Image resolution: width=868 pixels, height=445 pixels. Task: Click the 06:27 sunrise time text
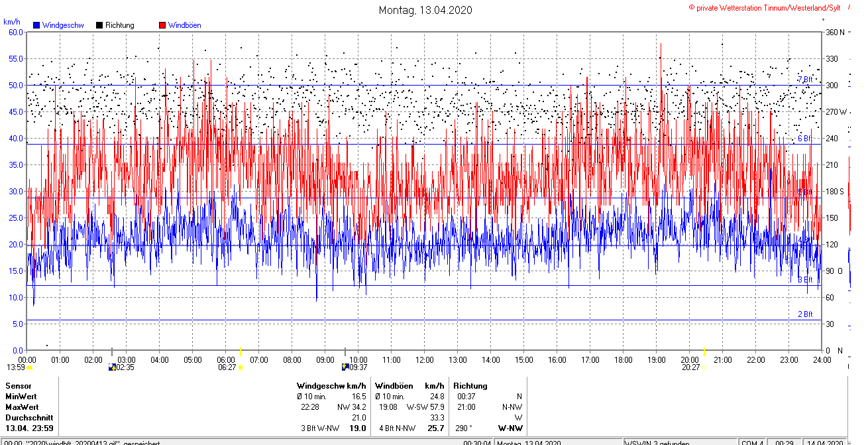pyautogui.click(x=227, y=367)
